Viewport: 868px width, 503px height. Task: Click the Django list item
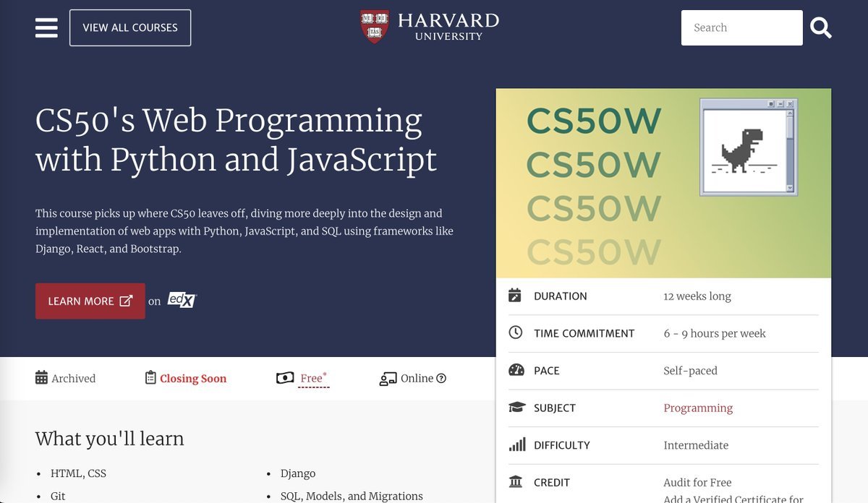[x=298, y=473]
